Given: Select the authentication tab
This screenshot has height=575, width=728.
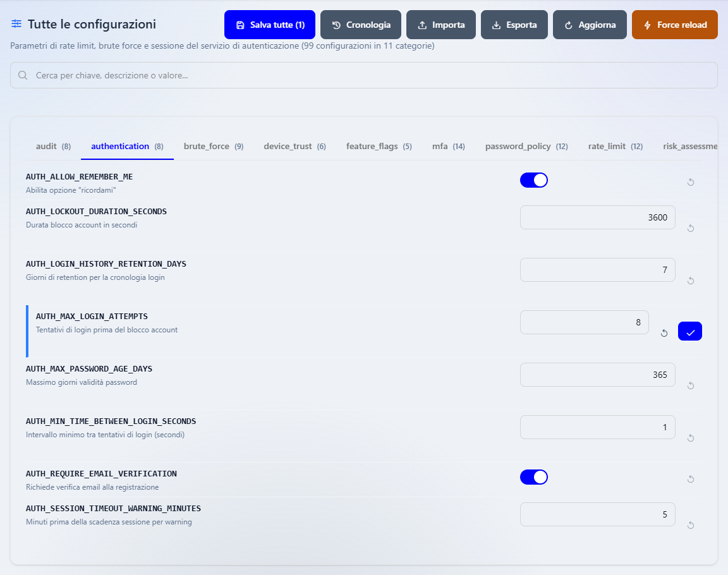Looking at the screenshot, I should [127, 146].
